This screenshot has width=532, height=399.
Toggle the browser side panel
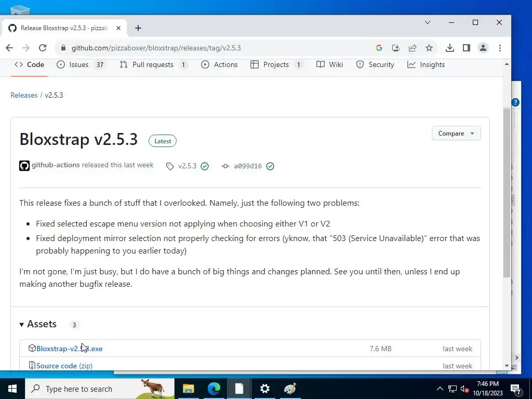[x=466, y=48]
